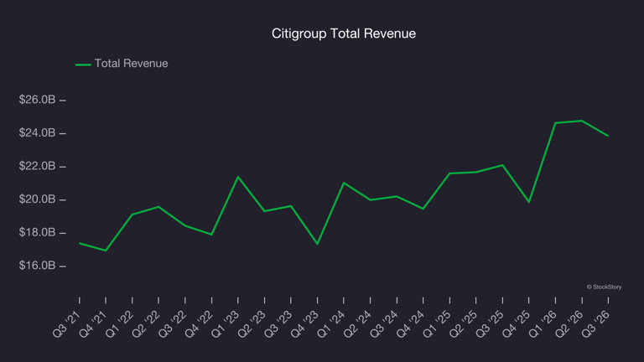The image size is (644, 362).
Task: Click the Q4 '21 x-axis label
Action: (93, 324)
